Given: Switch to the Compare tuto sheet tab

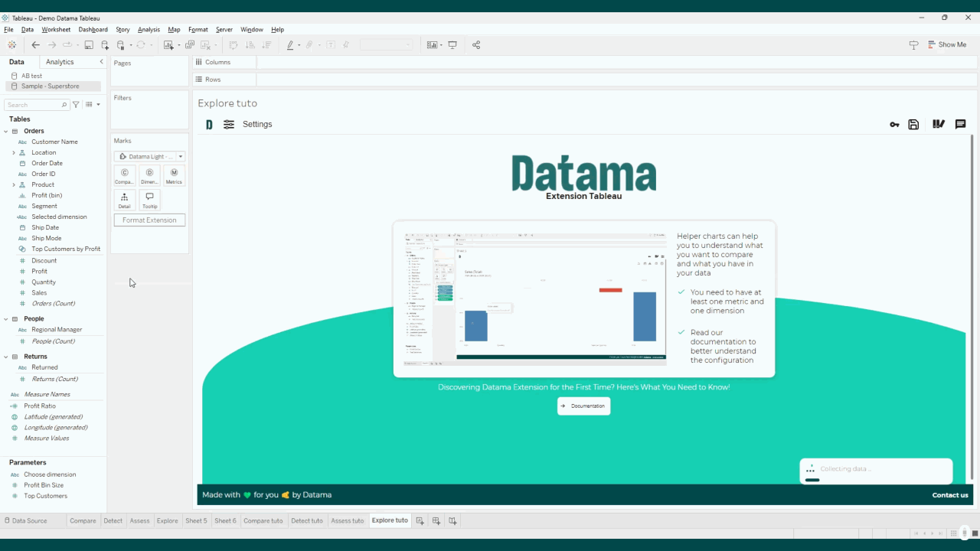Looking at the screenshot, I should pyautogui.click(x=263, y=520).
